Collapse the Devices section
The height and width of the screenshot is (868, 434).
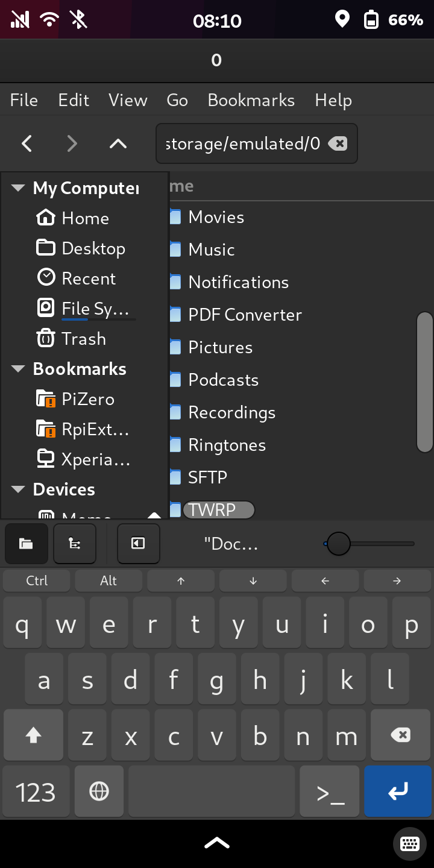18,489
